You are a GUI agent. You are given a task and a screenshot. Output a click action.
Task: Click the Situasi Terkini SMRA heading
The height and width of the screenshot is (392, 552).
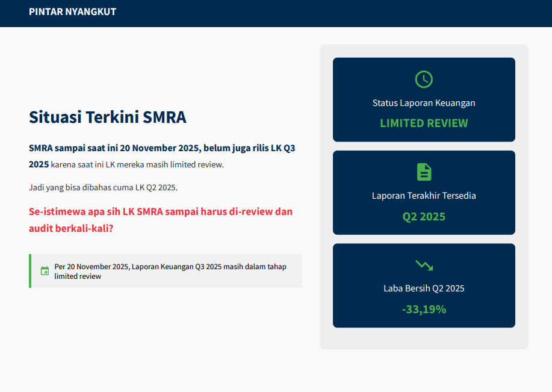click(x=108, y=117)
